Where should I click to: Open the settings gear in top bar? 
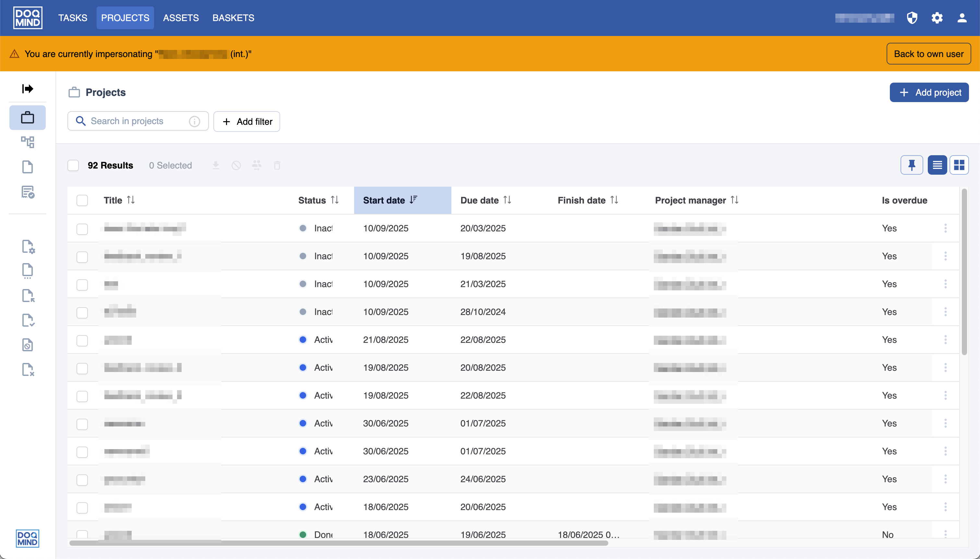tap(937, 17)
